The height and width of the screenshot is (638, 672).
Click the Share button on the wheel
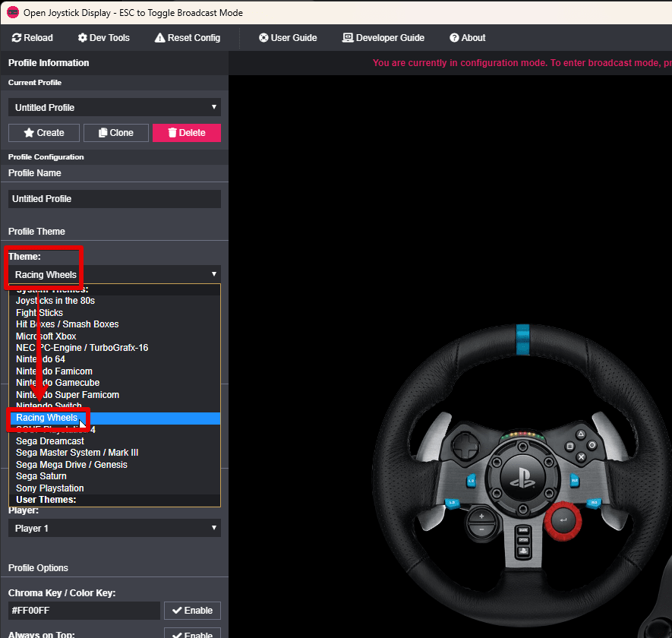point(523,530)
